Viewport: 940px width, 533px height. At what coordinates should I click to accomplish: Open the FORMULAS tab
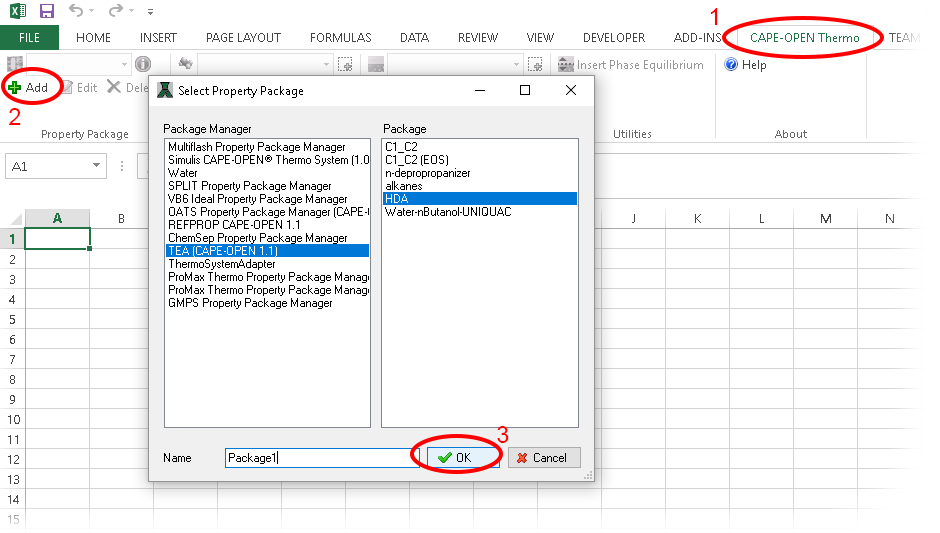[x=341, y=38]
